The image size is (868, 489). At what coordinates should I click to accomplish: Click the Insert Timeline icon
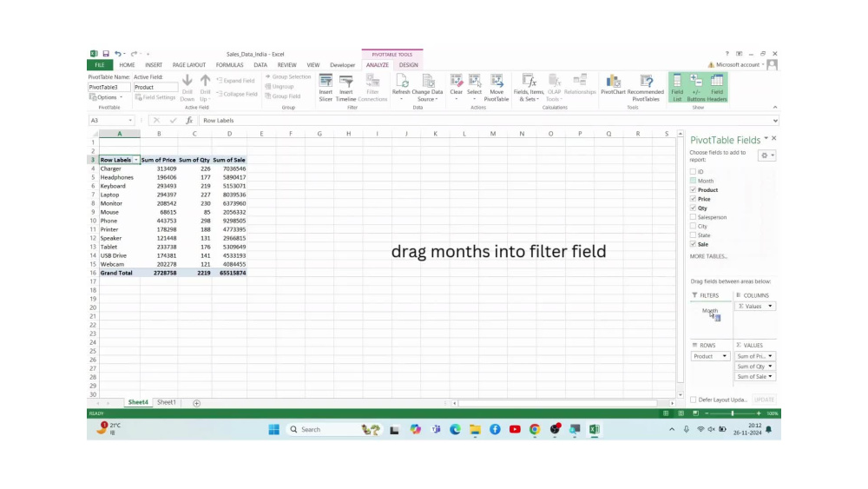pos(346,88)
